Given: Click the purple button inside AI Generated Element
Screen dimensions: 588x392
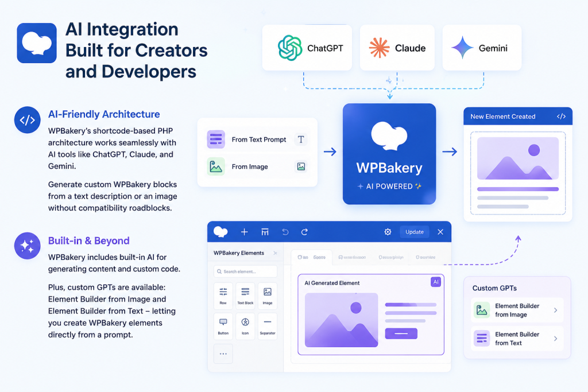Looking at the screenshot, I should click(401, 333).
